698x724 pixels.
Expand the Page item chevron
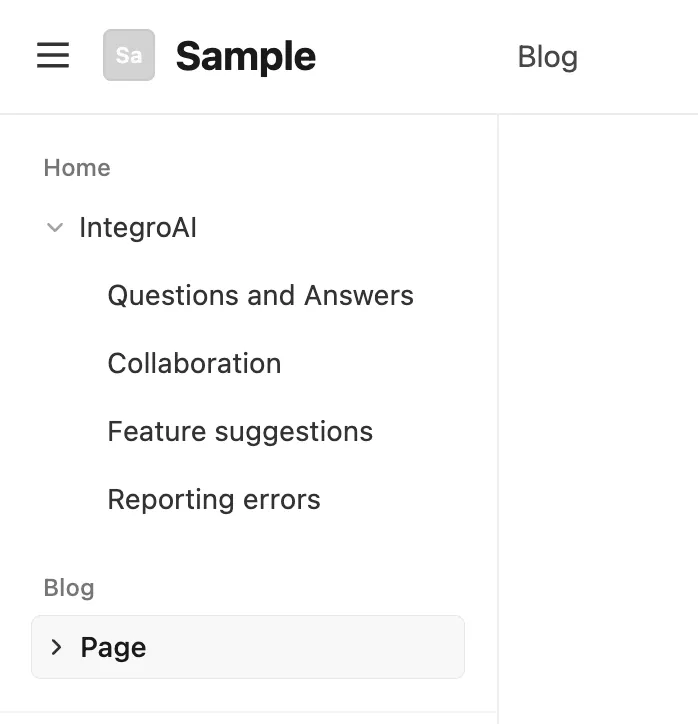(x=57, y=648)
